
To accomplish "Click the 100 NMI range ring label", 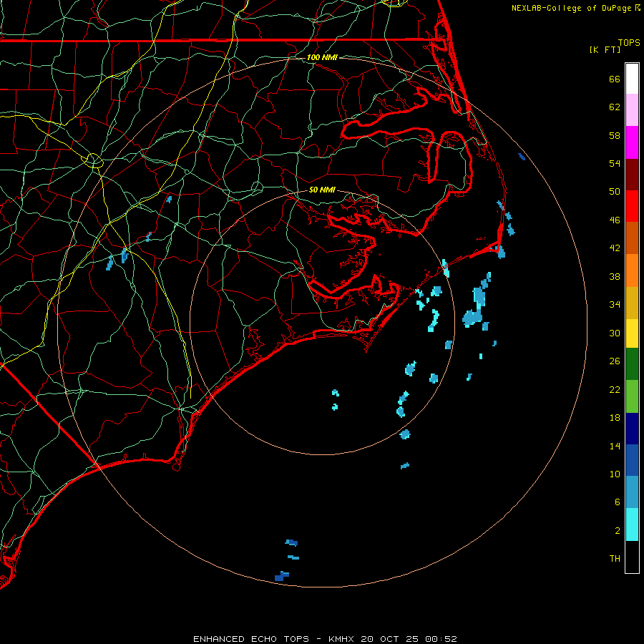I will tap(322, 57).
